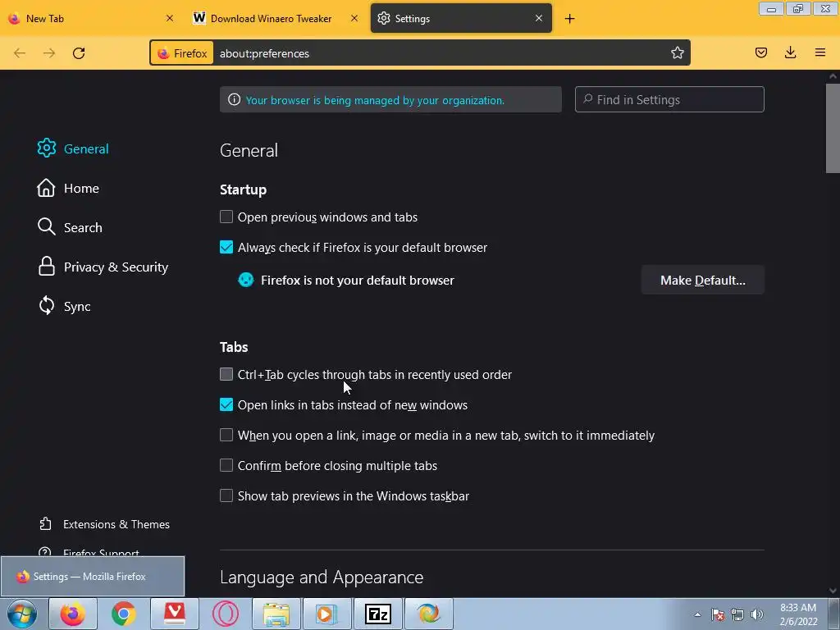Uncheck Always check if Firefox is default

(226, 247)
